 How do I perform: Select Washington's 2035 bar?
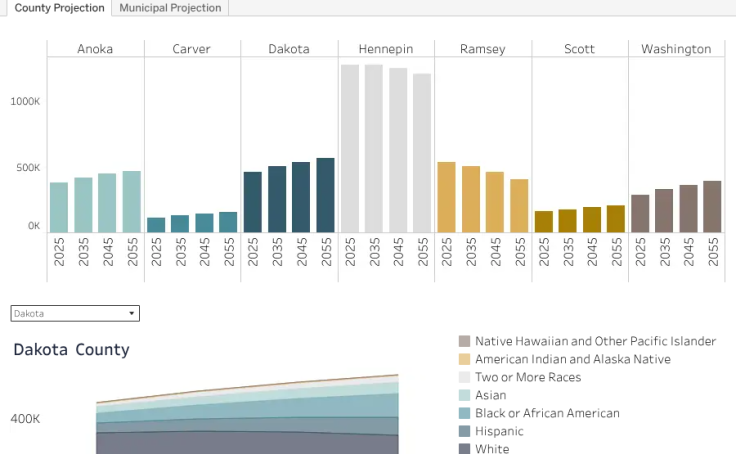(x=664, y=211)
